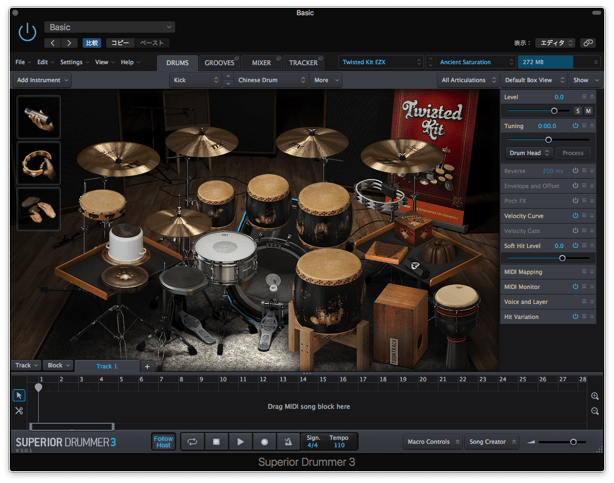Start playback with the play button
This screenshot has width=614, height=483.
[x=240, y=442]
